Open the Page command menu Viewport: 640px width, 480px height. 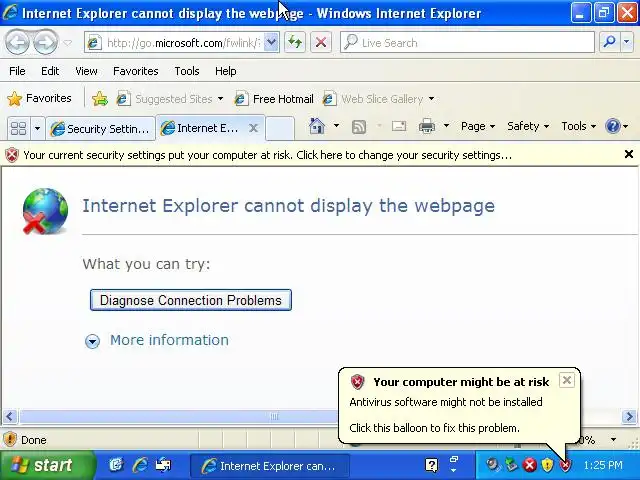point(478,126)
